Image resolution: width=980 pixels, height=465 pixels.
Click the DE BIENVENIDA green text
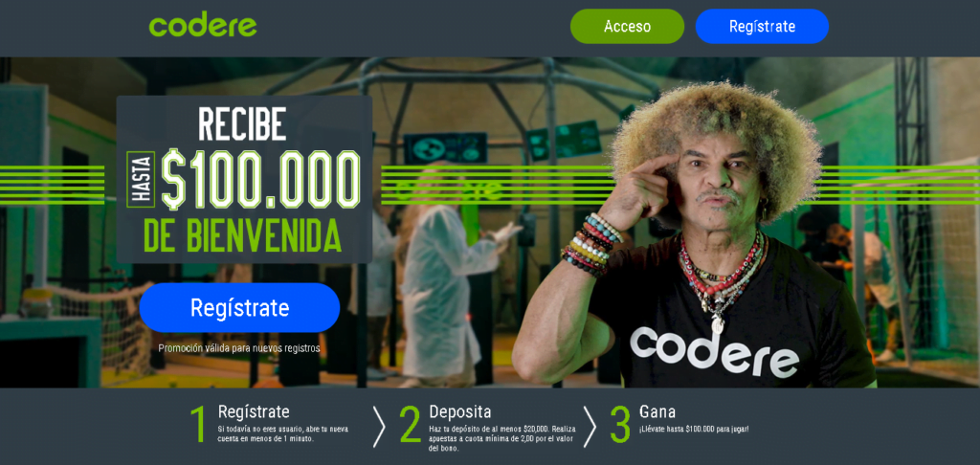[242, 234]
